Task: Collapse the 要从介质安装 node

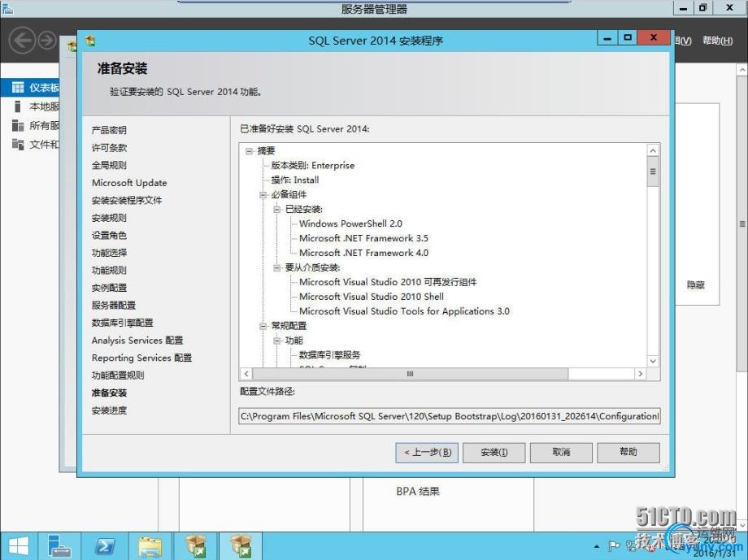Action: pos(276,267)
